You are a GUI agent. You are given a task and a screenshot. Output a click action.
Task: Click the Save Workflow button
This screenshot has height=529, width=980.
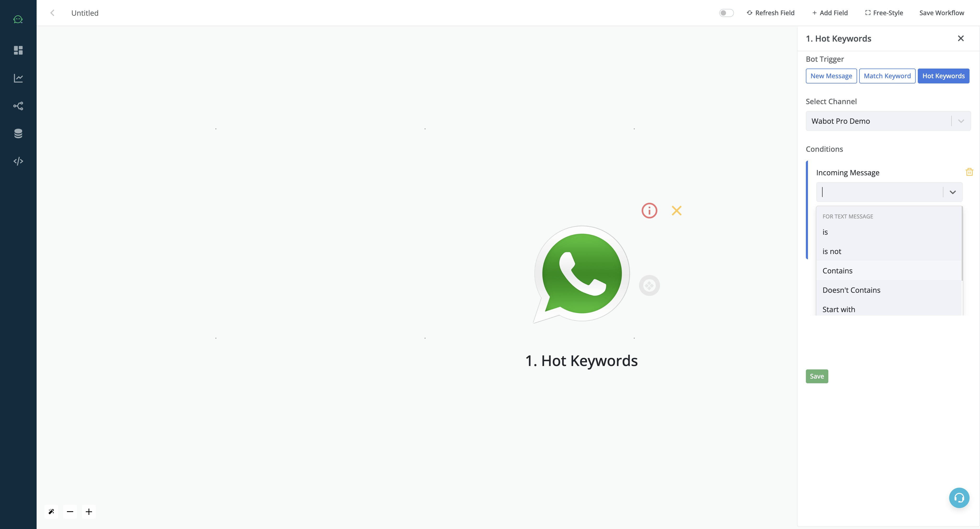942,12
